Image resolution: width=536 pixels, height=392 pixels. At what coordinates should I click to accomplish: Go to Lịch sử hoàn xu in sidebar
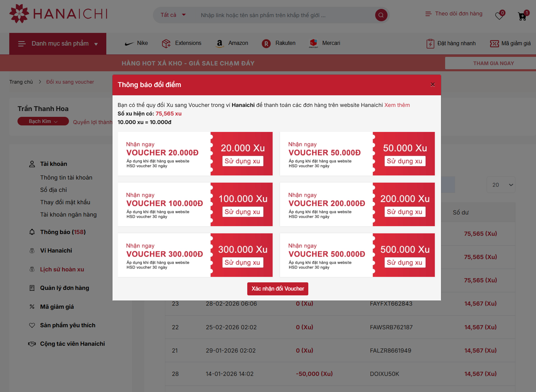(x=62, y=269)
